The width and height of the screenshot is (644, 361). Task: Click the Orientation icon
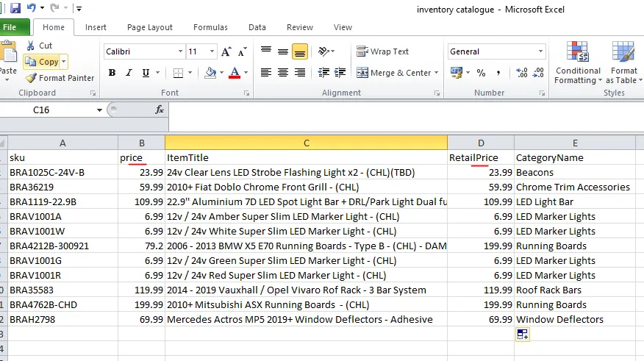click(x=324, y=51)
